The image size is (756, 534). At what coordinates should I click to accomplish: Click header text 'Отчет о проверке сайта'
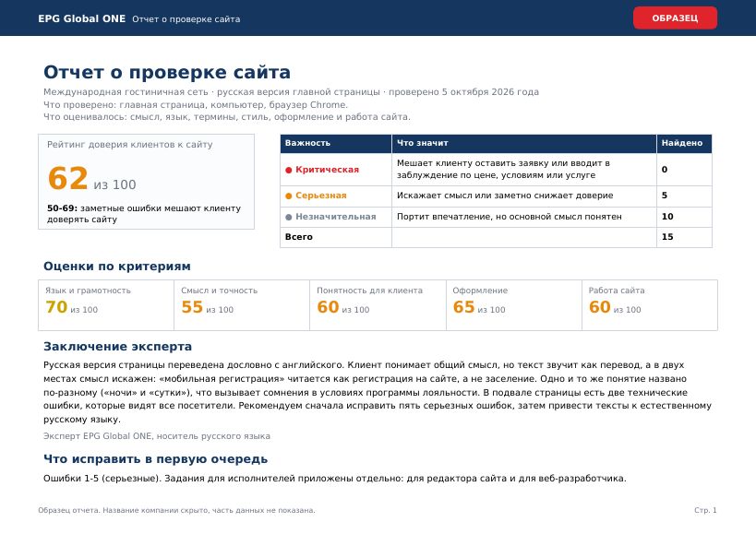coord(186,19)
